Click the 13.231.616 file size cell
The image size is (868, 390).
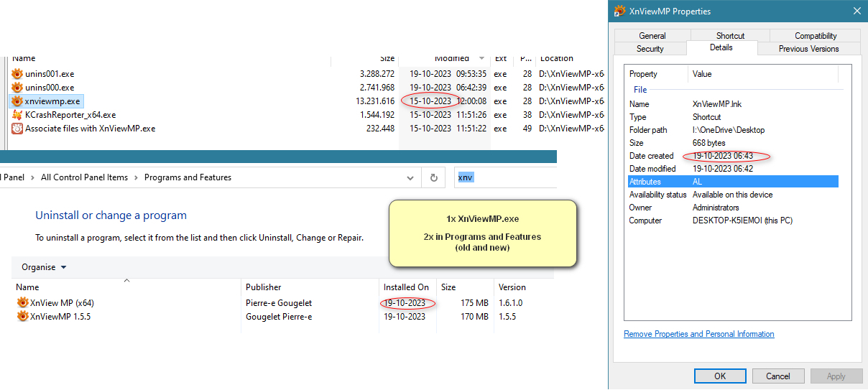click(375, 101)
